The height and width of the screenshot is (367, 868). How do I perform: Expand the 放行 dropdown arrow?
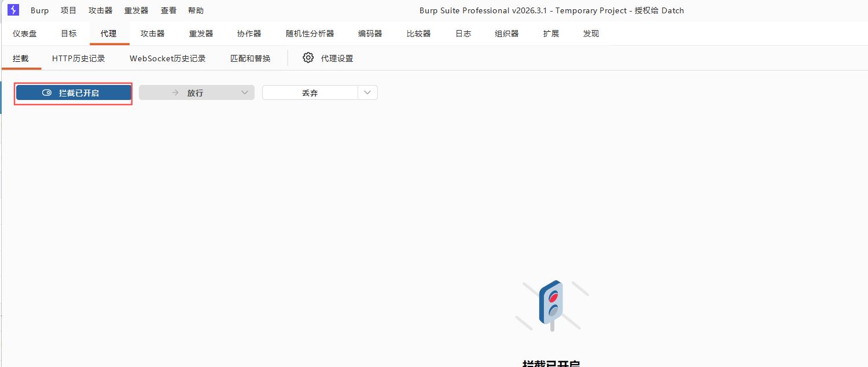coord(245,92)
